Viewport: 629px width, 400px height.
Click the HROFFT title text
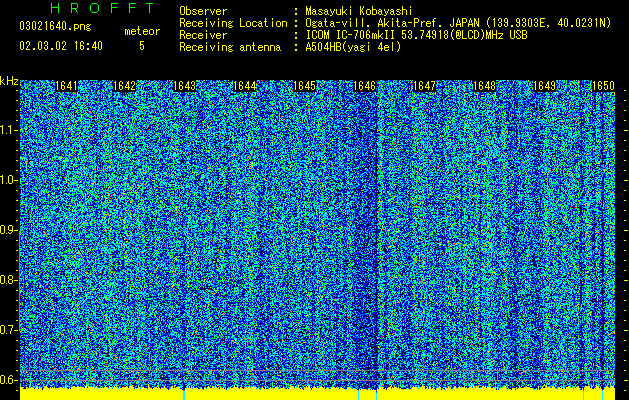click(x=102, y=8)
